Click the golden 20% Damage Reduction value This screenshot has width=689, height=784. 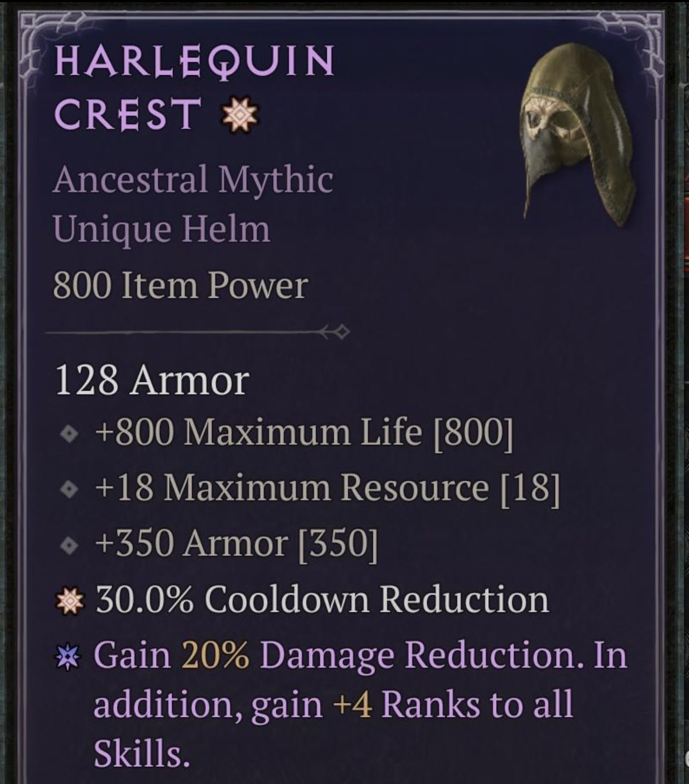pos(215,655)
